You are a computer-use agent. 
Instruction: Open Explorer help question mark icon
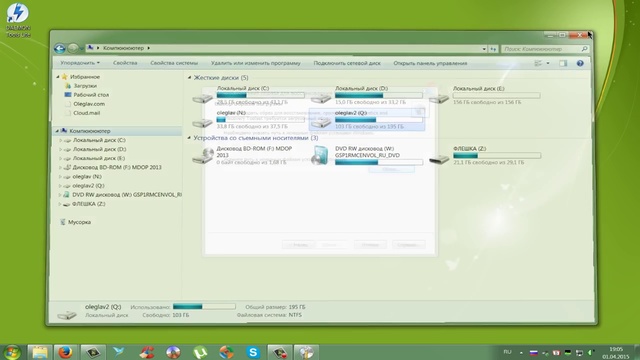coord(580,63)
